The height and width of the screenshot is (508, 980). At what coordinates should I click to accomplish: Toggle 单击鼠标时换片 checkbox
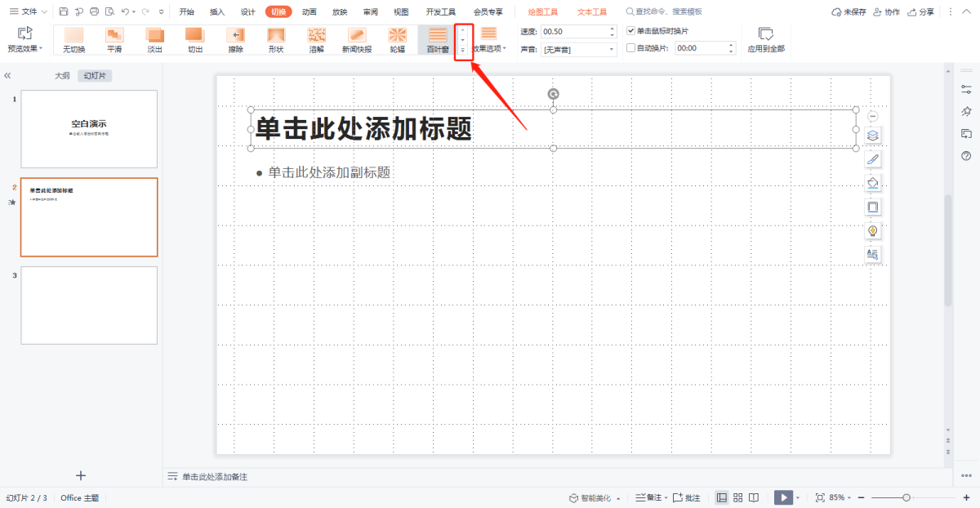(x=630, y=30)
